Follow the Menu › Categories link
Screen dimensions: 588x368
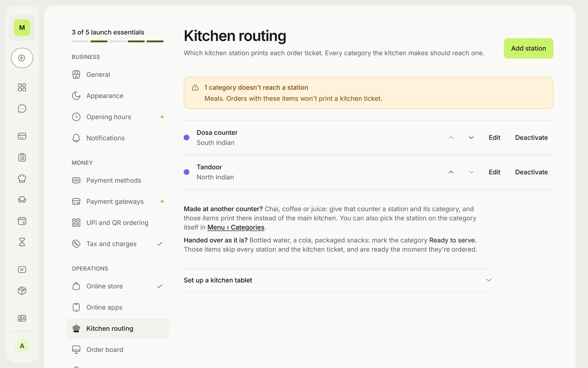[x=236, y=227]
